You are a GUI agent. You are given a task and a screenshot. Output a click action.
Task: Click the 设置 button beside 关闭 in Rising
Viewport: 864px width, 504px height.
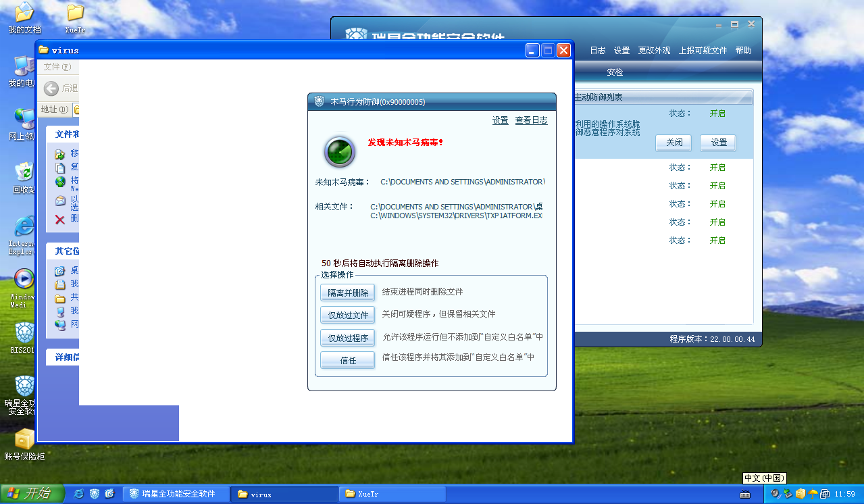pos(718,143)
